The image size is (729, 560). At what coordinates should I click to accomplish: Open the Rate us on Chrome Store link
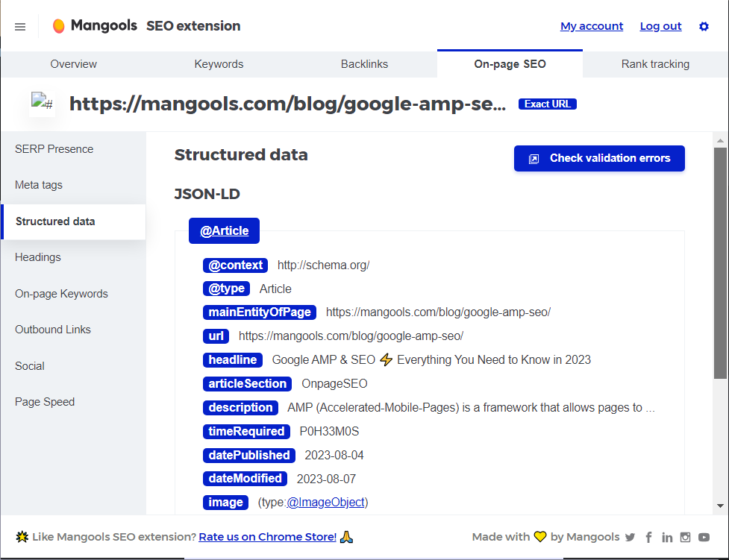click(x=266, y=537)
